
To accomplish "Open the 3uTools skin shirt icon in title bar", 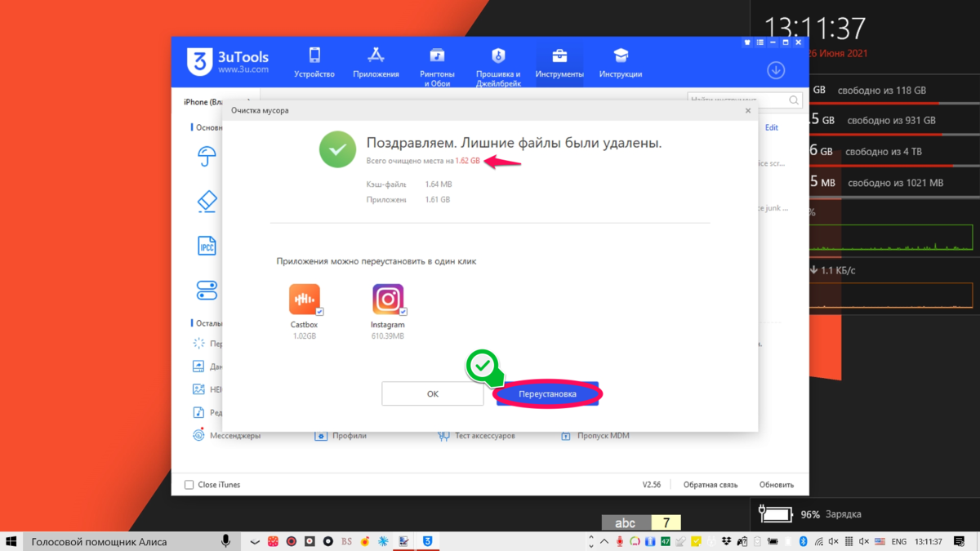I will click(747, 42).
